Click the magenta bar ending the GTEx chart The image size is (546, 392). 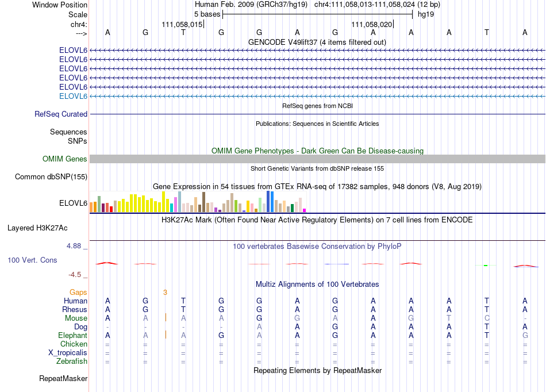click(305, 210)
